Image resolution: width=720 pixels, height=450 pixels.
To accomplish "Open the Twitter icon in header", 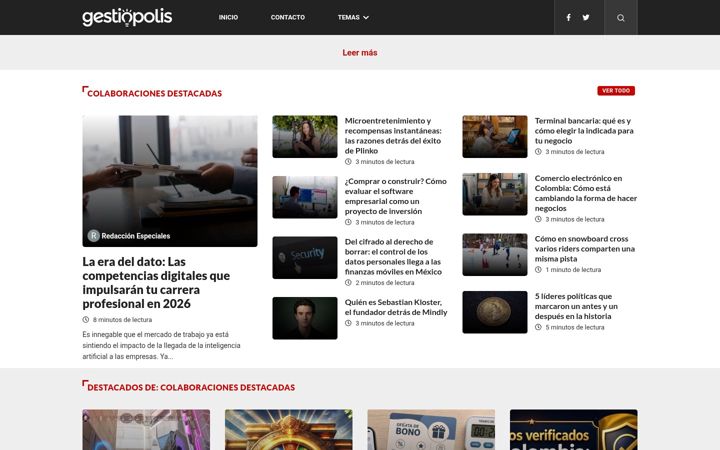I will coord(586,17).
